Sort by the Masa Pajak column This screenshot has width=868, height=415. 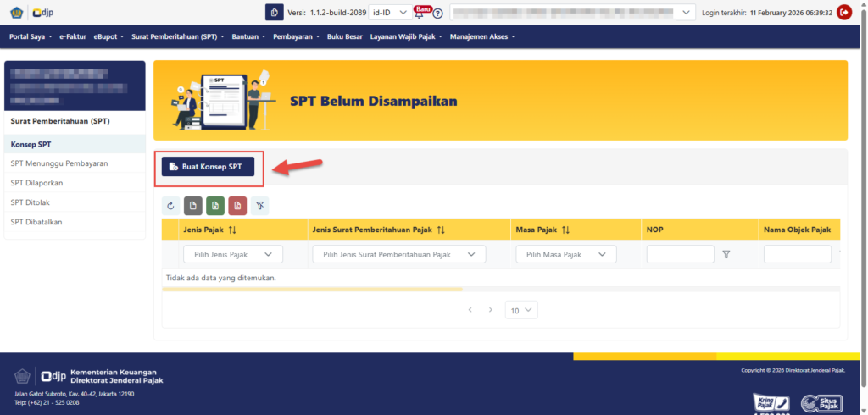pos(565,230)
